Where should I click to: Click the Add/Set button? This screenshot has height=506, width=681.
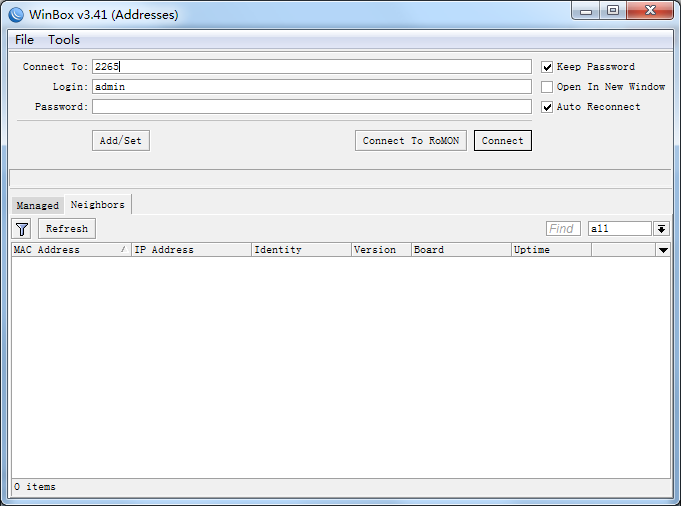coord(120,141)
